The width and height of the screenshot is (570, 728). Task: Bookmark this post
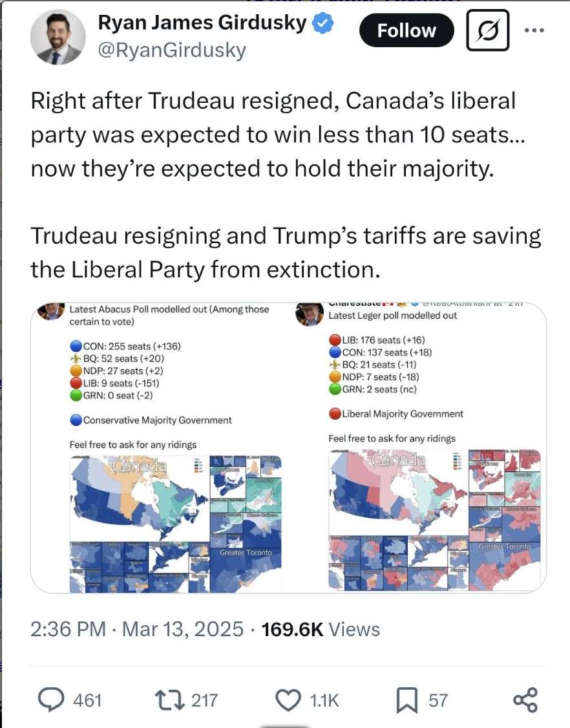tap(406, 700)
